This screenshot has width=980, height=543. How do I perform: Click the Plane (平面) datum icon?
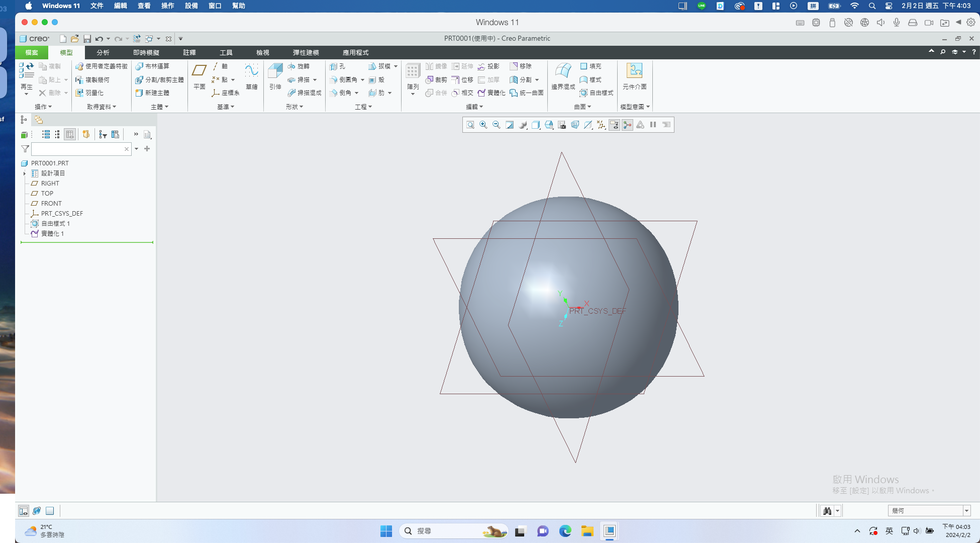point(200,76)
